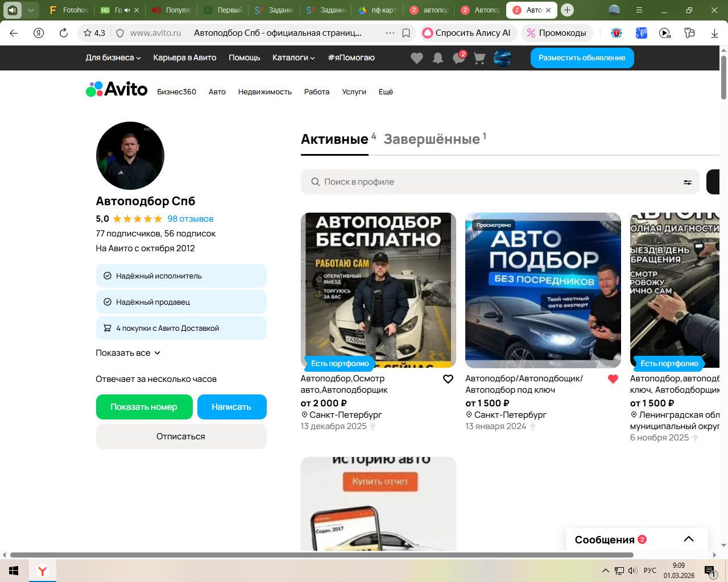Open the Авто category

(x=217, y=92)
